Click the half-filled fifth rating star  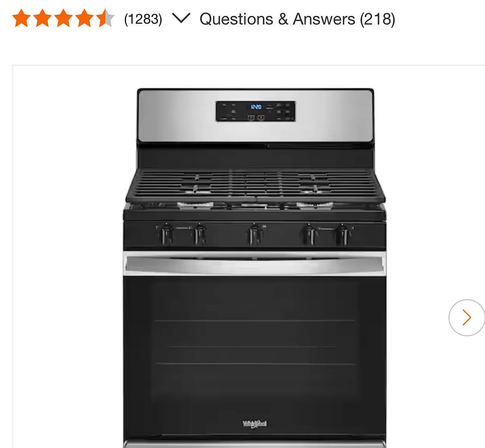(105, 19)
